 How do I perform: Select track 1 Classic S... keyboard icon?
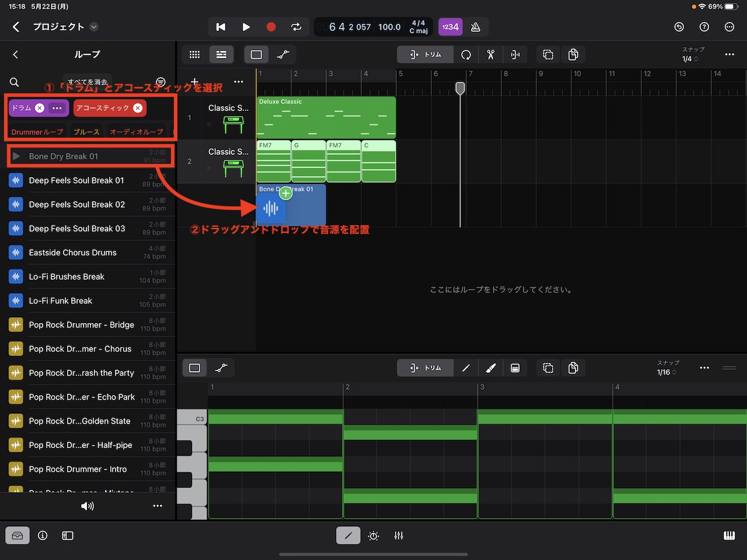pyautogui.click(x=233, y=124)
